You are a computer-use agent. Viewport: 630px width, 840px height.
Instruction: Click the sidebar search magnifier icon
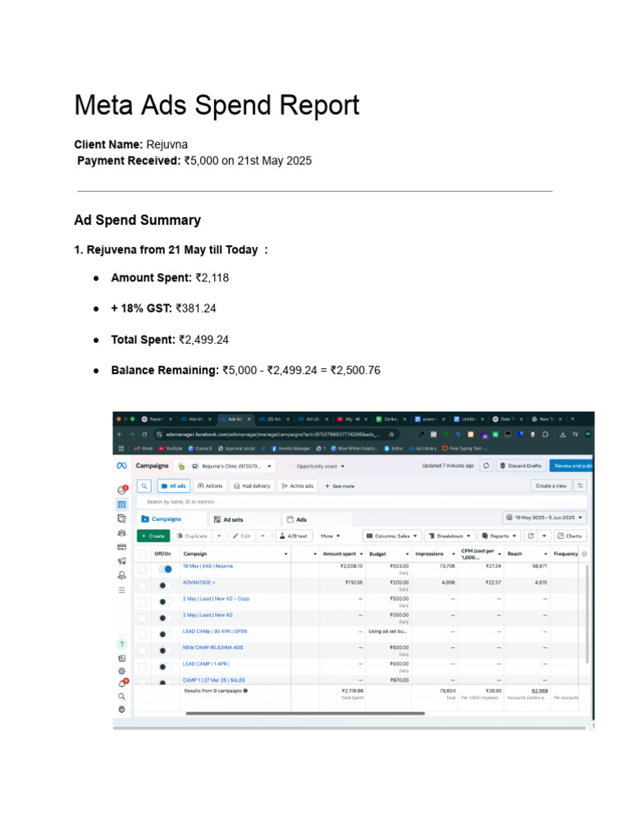point(121,696)
